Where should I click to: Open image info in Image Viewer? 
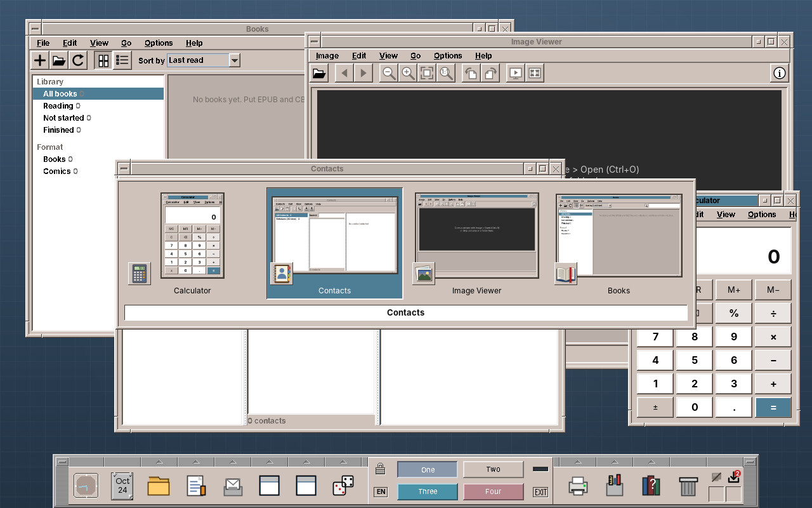click(780, 73)
